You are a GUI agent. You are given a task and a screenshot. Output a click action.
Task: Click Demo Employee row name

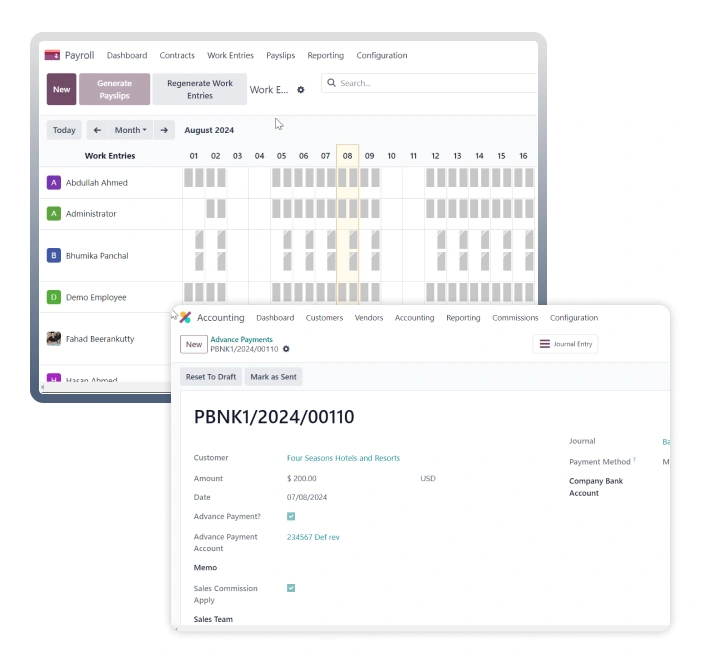click(x=96, y=297)
